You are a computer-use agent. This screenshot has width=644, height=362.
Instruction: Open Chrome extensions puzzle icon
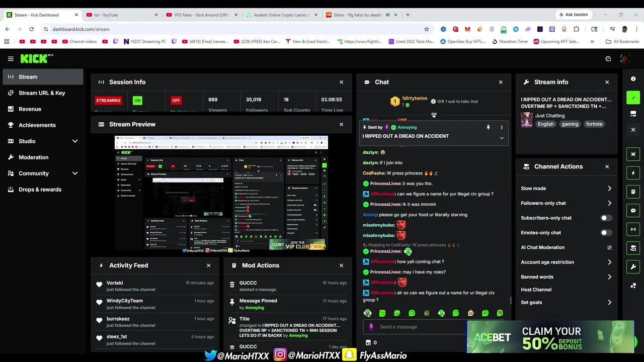(x=577, y=29)
